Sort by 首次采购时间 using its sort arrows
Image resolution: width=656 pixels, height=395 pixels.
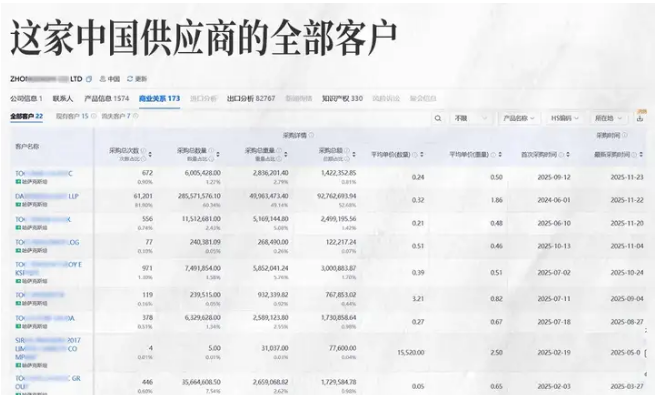(568, 154)
